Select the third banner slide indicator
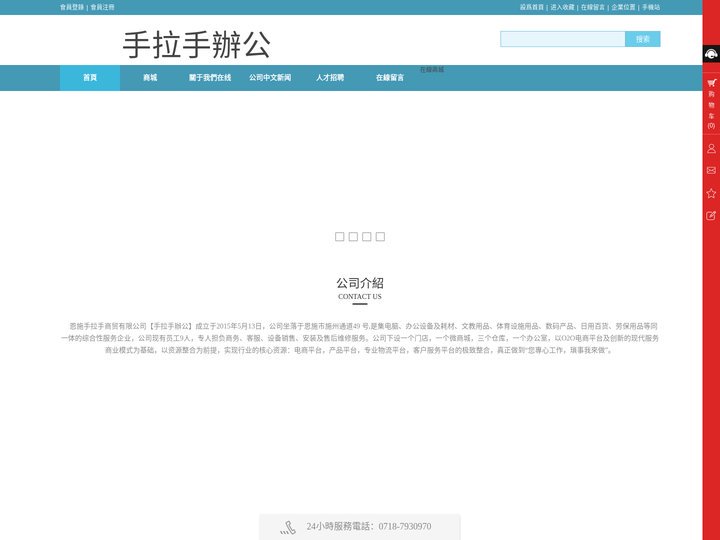The height and width of the screenshot is (540, 720). point(366,236)
